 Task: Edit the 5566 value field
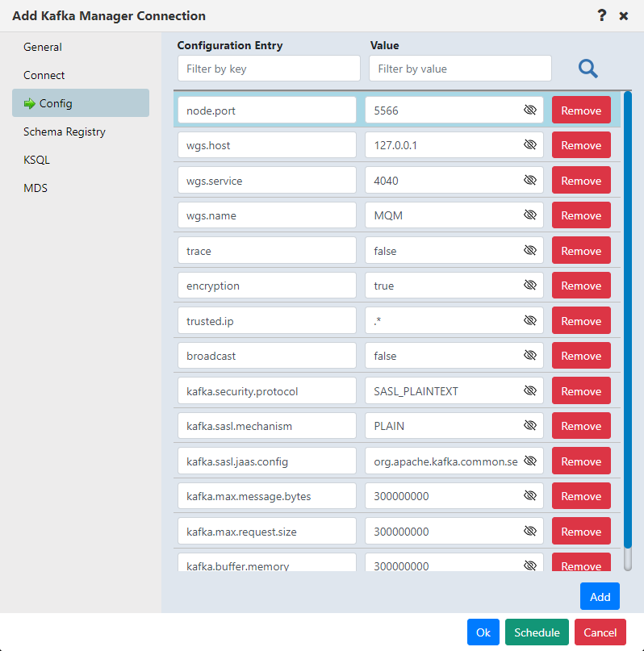pyautogui.click(x=454, y=111)
